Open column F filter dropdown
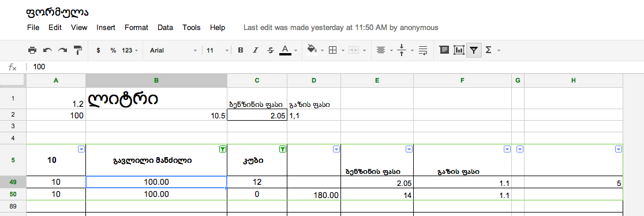Image resolution: width=644 pixels, height=216 pixels. click(x=507, y=150)
